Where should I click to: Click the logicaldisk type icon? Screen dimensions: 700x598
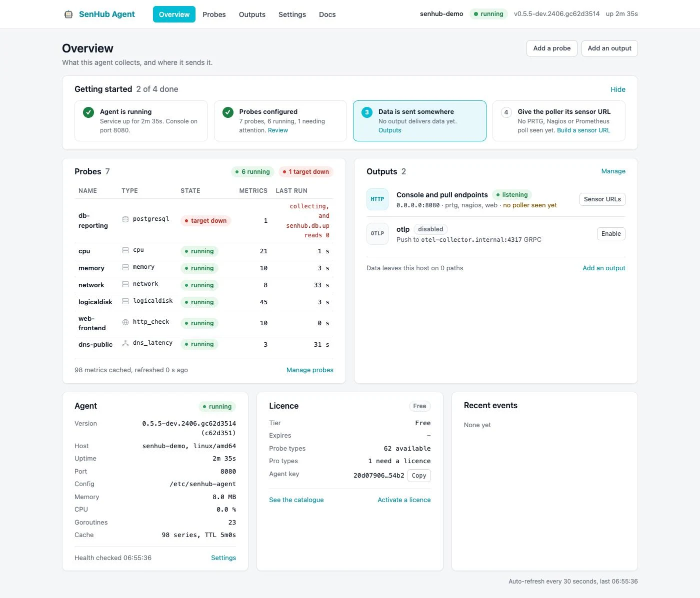pyautogui.click(x=125, y=301)
